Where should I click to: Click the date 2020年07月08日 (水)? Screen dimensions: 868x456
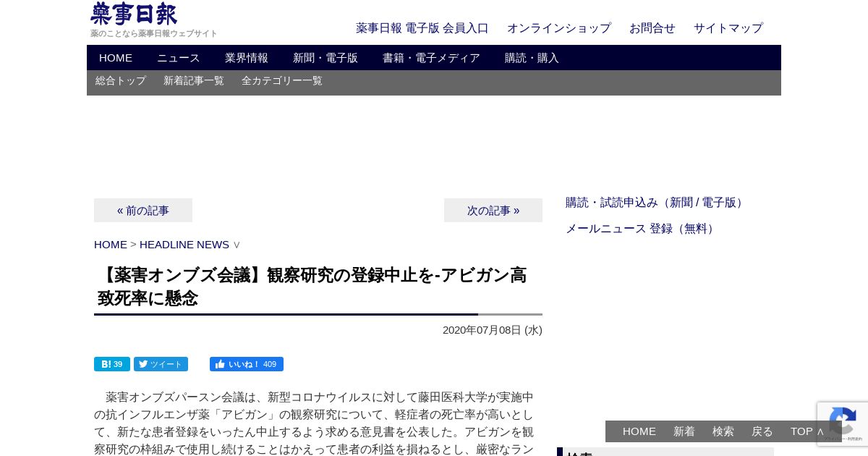[493, 330]
